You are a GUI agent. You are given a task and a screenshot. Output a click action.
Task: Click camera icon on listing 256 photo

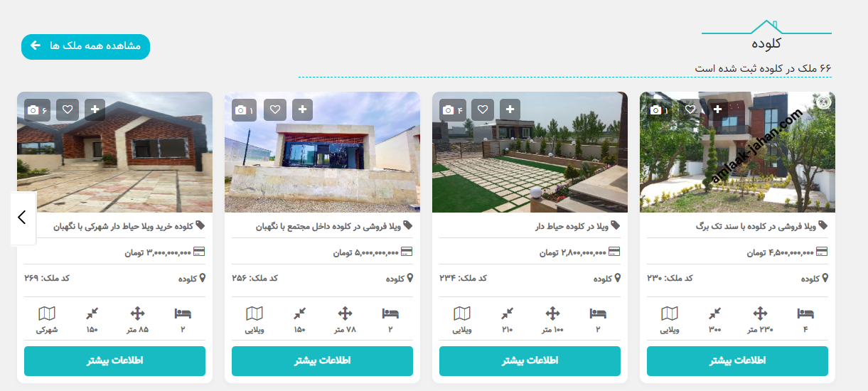(245, 109)
